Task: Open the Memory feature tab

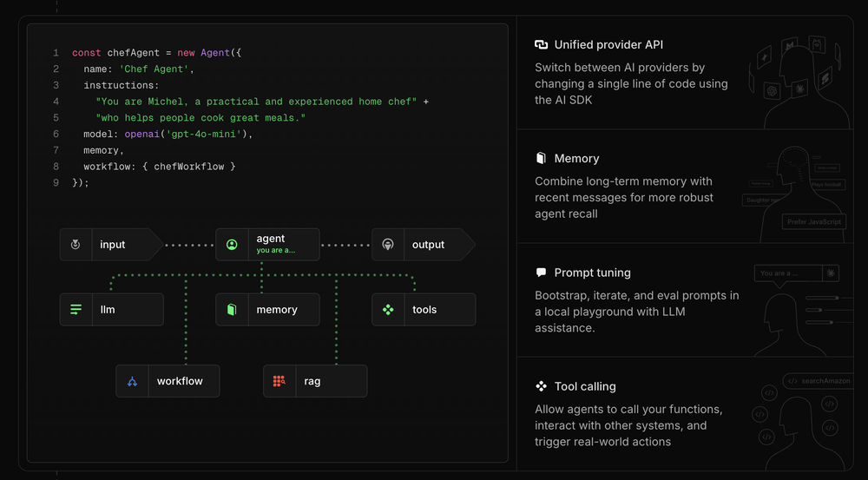Action: click(x=685, y=187)
